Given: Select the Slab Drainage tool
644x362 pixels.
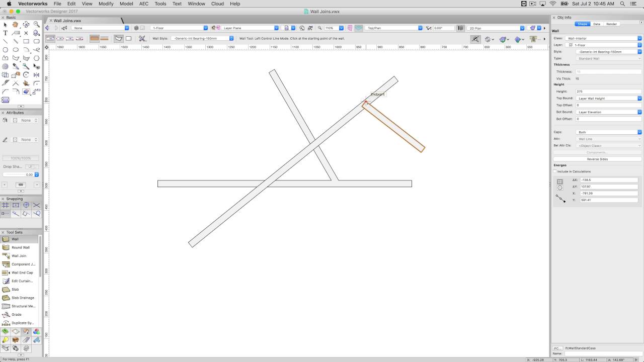Looking at the screenshot, I should pyautogui.click(x=20, y=298).
